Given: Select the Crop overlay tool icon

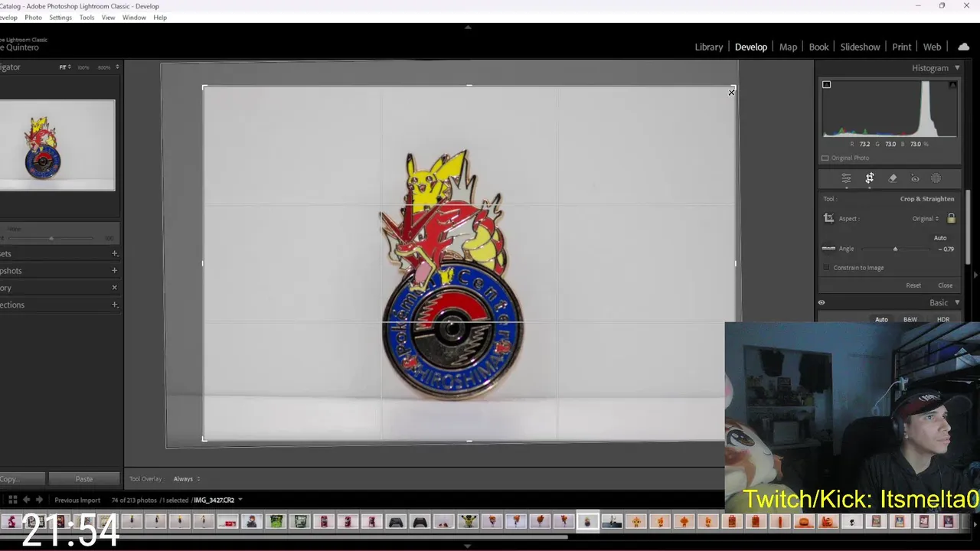Looking at the screenshot, I should pos(870,178).
